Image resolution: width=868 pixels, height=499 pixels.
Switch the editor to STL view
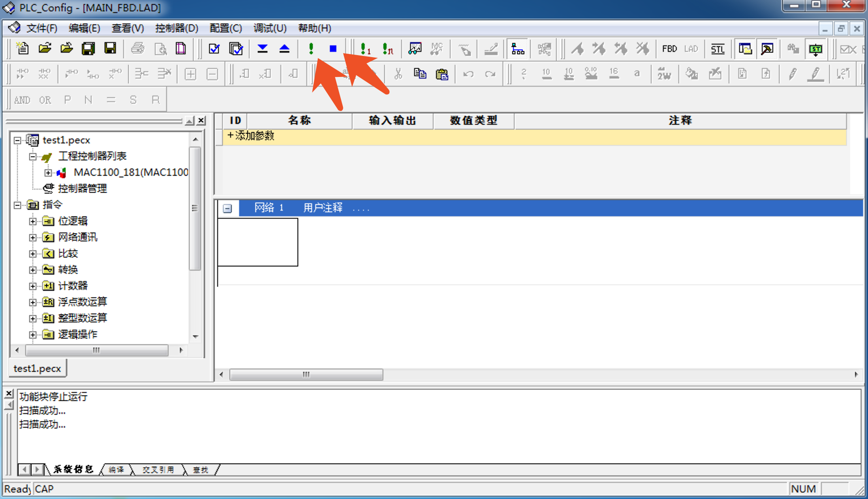(718, 49)
